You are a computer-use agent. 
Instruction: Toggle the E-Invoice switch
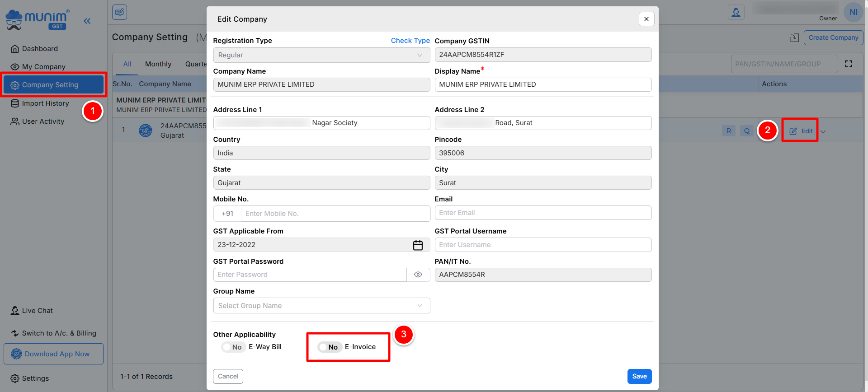(330, 347)
